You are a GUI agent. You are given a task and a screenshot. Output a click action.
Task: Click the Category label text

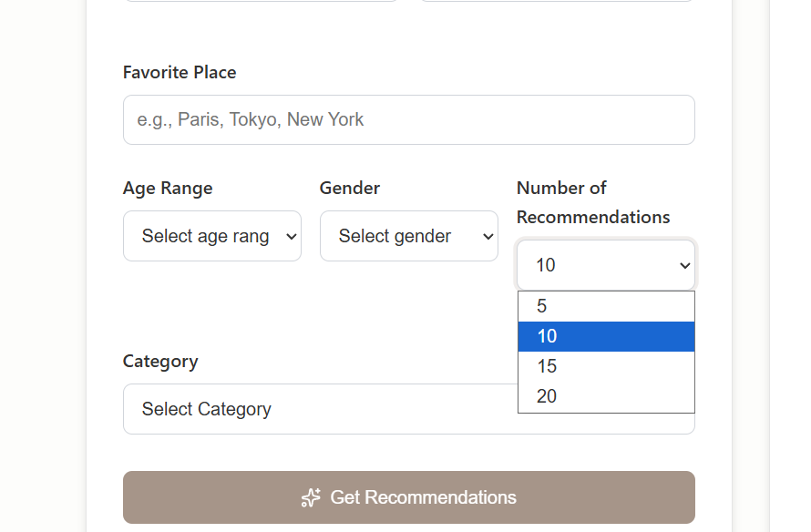[160, 362]
